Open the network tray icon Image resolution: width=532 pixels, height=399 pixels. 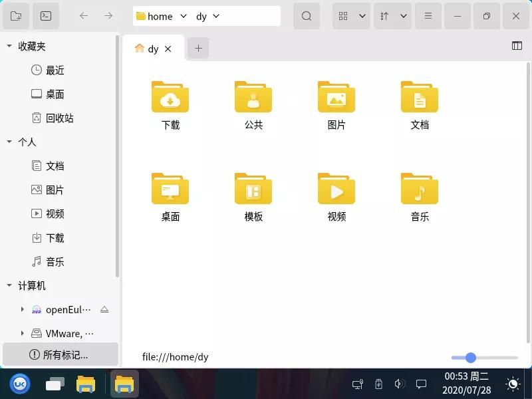358,384
